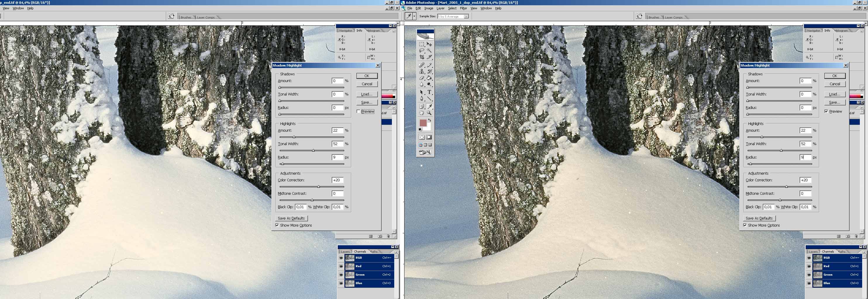Select the Blur tool
The image size is (868, 299).
[x=421, y=84]
